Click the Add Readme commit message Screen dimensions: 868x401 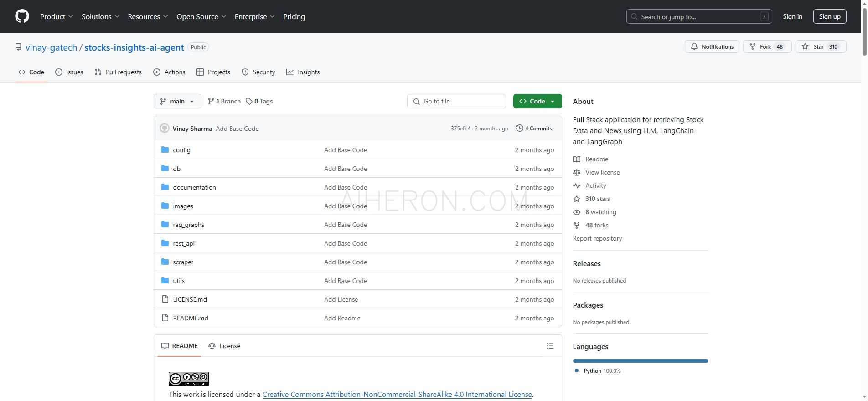(342, 318)
